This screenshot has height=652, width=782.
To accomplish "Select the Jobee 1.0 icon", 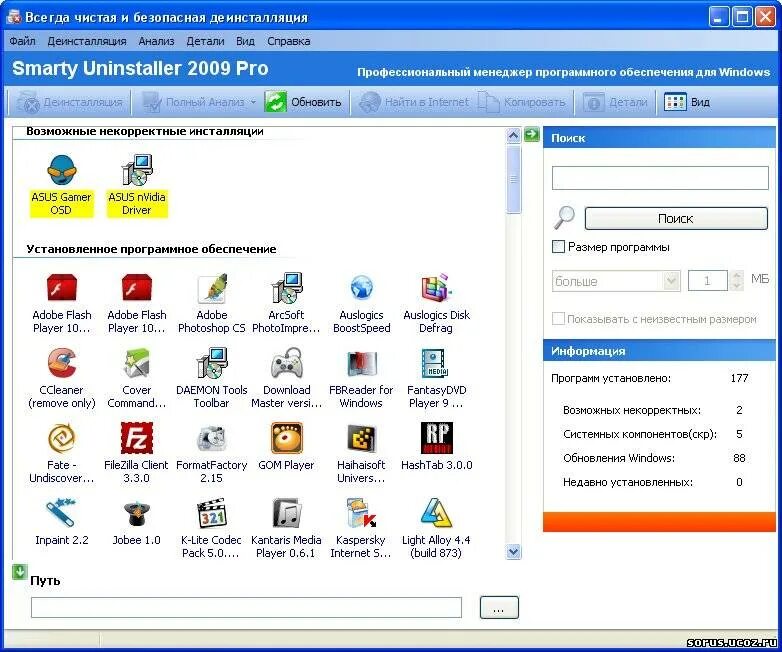I will [137, 513].
